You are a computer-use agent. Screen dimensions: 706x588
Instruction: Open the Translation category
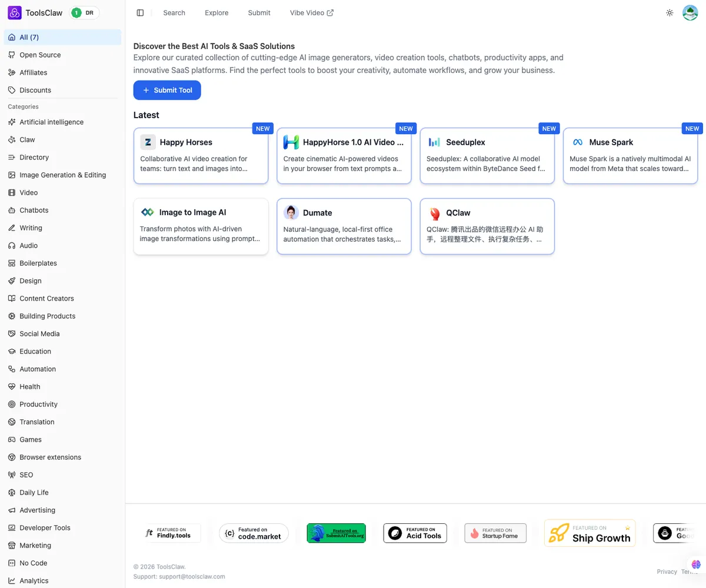62,422
